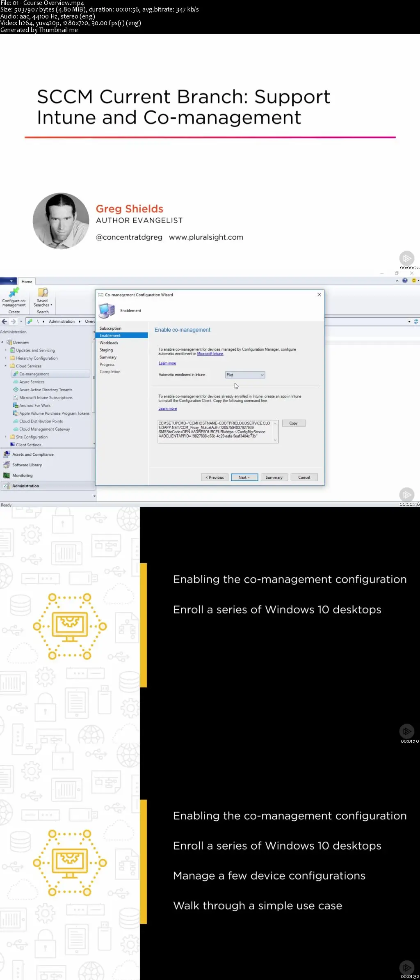Go to the Summary step in wizard sidebar
420x980 pixels.
(108, 357)
